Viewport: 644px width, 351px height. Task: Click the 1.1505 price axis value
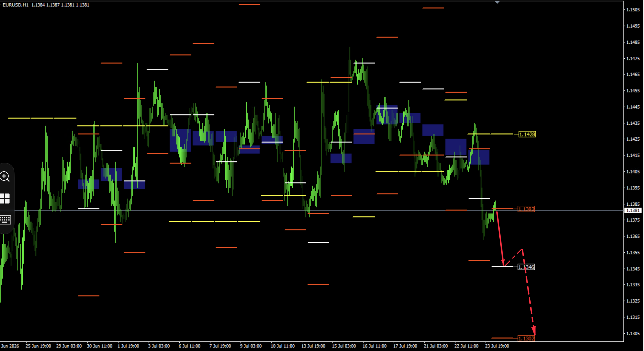click(633, 10)
